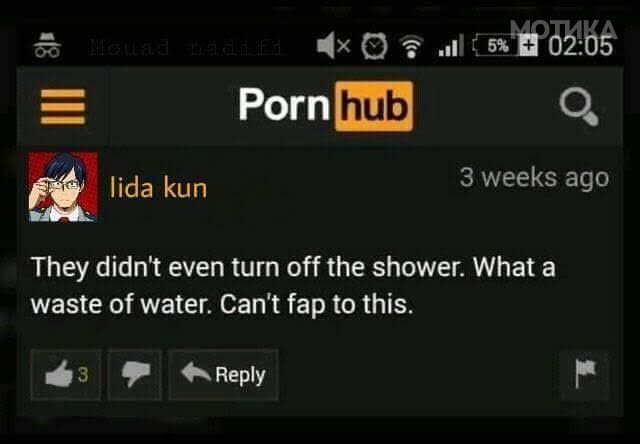Go to home via the site logo
The width and height of the screenshot is (640, 444).
point(326,106)
